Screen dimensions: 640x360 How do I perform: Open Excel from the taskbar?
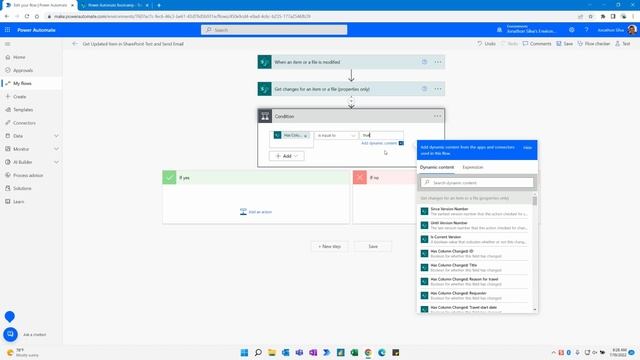pos(354,353)
